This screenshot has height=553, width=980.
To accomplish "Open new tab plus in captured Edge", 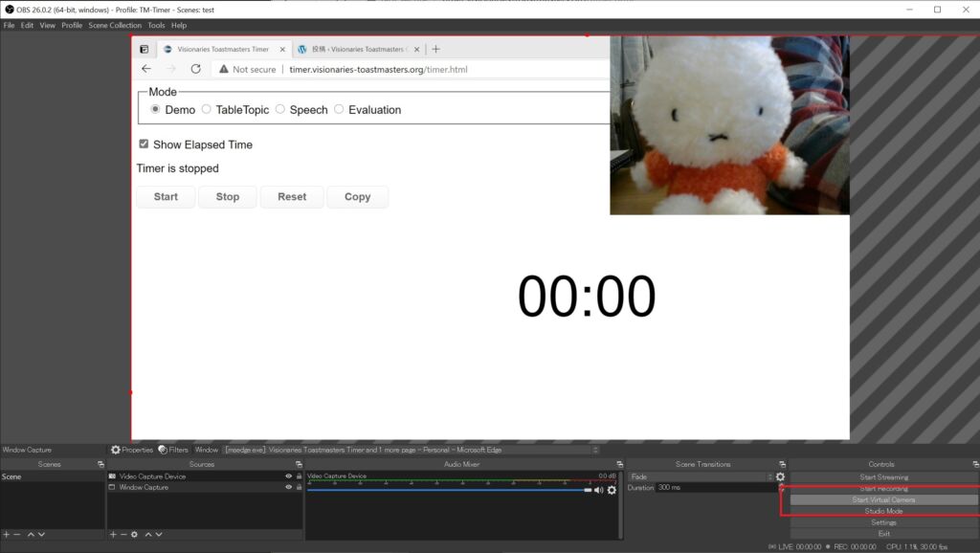I will tap(435, 49).
